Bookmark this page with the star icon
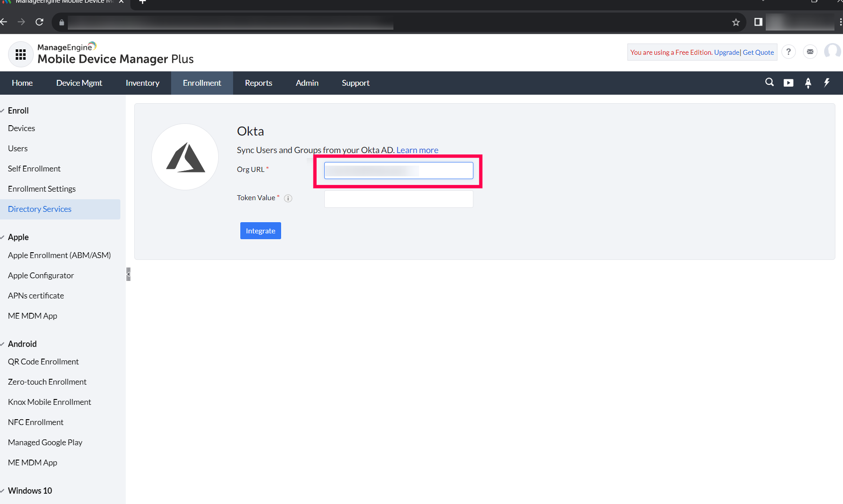This screenshot has height=504, width=843. tap(736, 22)
